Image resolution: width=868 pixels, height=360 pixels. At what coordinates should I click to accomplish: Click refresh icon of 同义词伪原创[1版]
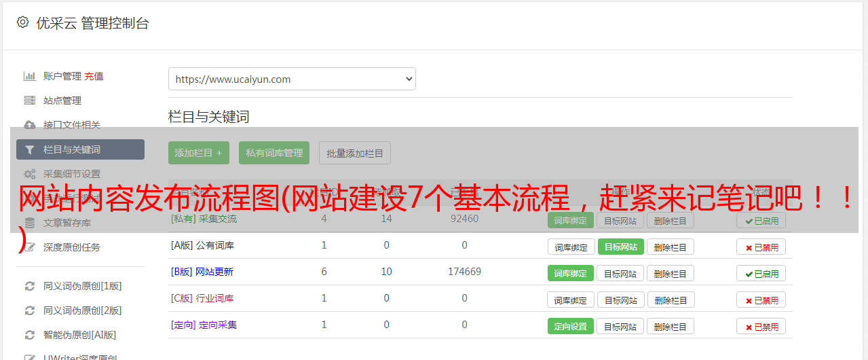click(30, 286)
